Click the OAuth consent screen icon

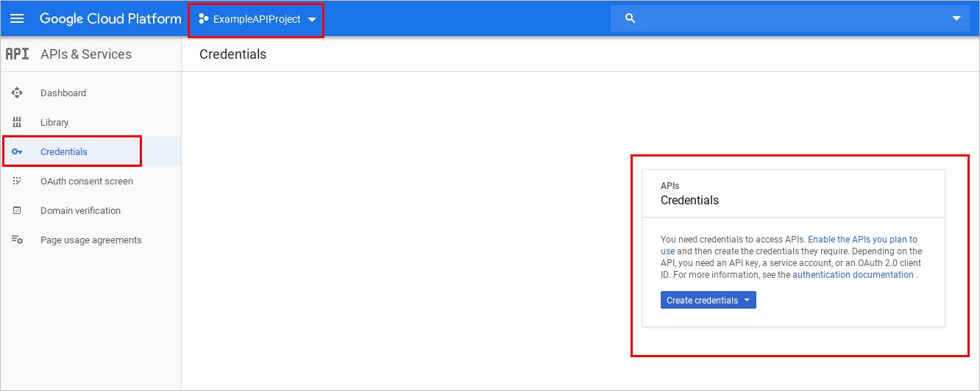[x=17, y=182]
